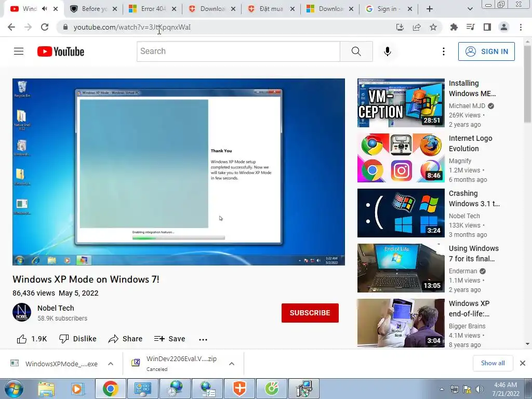Dislike the video
Screen dimensions: 532x399
pyautogui.click(x=78, y=339)
